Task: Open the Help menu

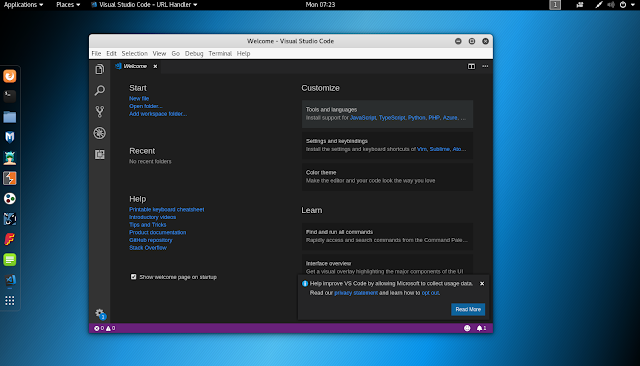Action: [243, 53]
